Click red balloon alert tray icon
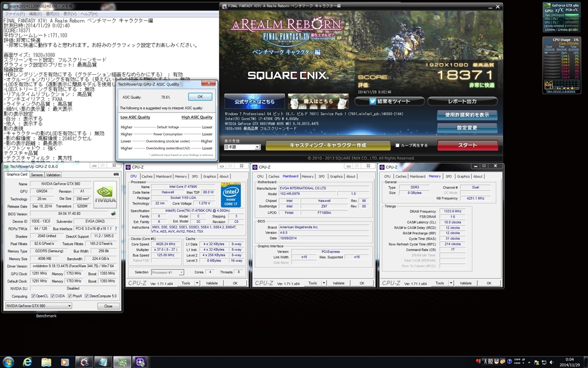Screen dimensions: 588x368 tap(478, 361)
